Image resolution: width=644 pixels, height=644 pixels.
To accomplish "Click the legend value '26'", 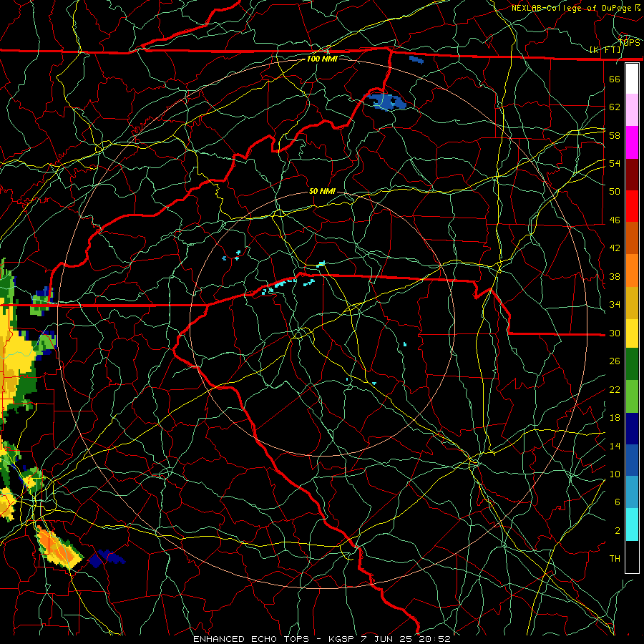I will (615, 361).
